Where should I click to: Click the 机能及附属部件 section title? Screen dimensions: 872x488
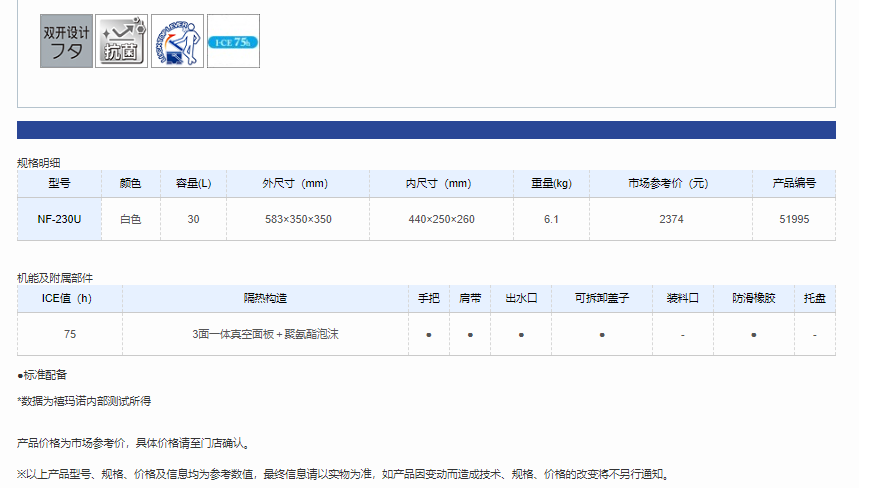(x=55, y=278)
